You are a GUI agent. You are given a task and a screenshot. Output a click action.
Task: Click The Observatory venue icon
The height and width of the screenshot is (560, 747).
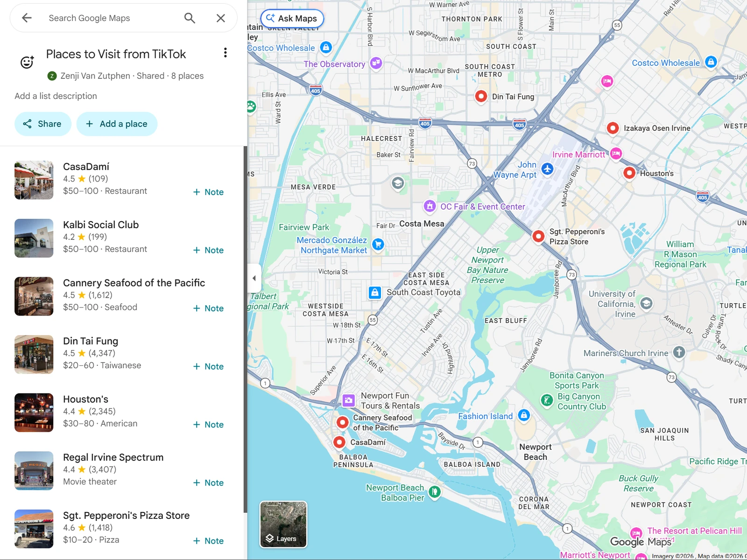click(376, 63)
